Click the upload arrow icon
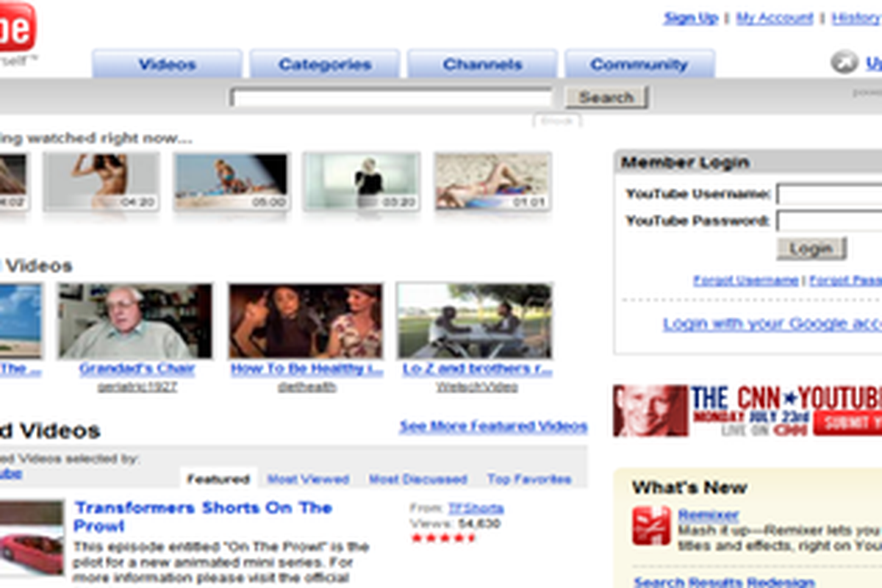 point(844,62)
